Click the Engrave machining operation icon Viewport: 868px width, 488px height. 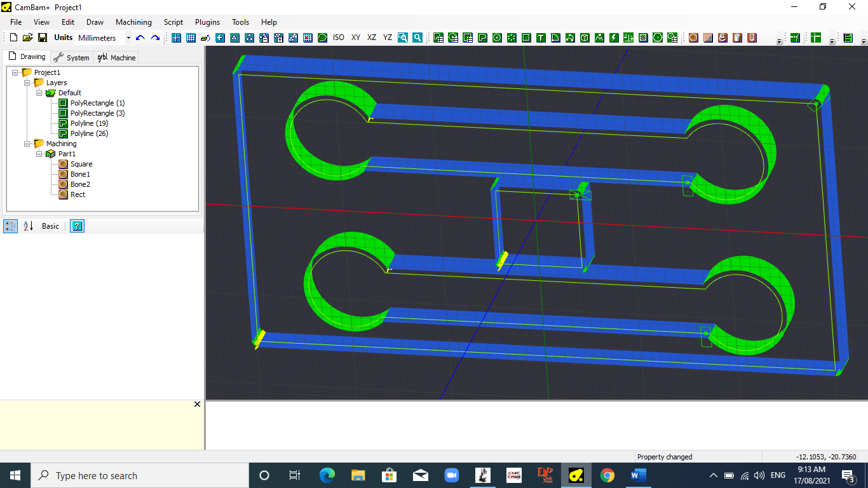(x=722, y=37)
